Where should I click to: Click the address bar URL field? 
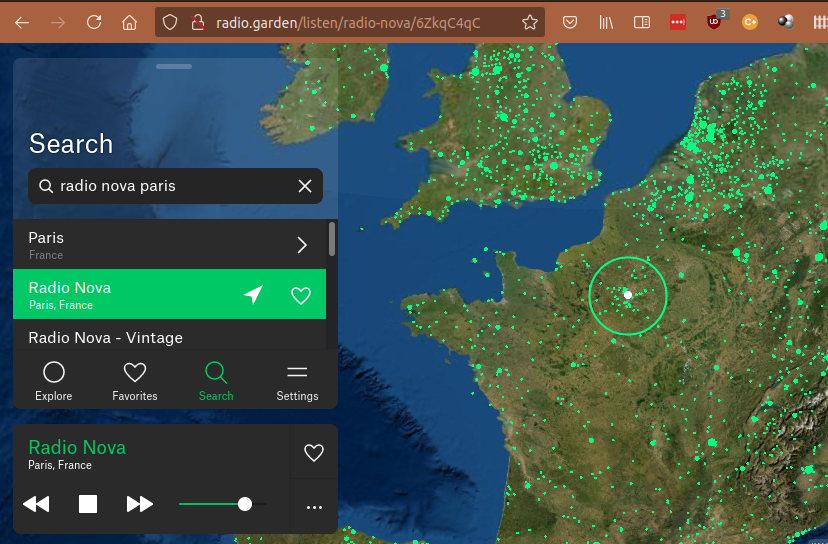(349, 23)
